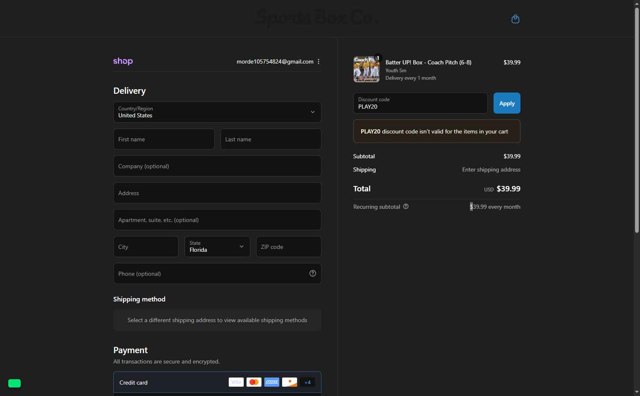Click 'All transactions are secure and encrypted' text

[166, 361]
